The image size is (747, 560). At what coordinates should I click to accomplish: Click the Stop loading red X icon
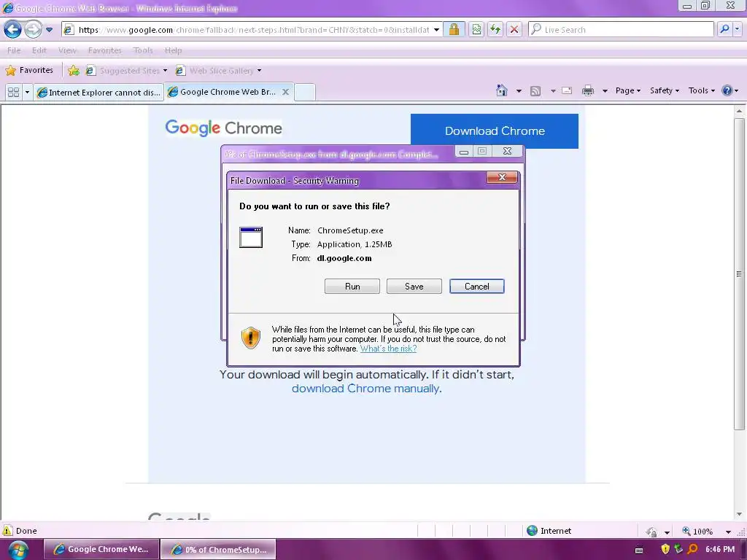(514, 29)
